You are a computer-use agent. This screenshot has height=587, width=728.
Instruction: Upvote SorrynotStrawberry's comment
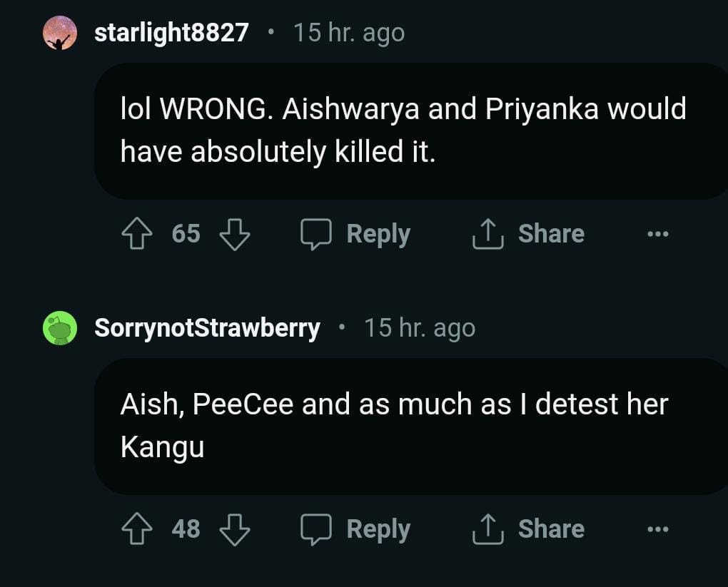coord(138,529)
